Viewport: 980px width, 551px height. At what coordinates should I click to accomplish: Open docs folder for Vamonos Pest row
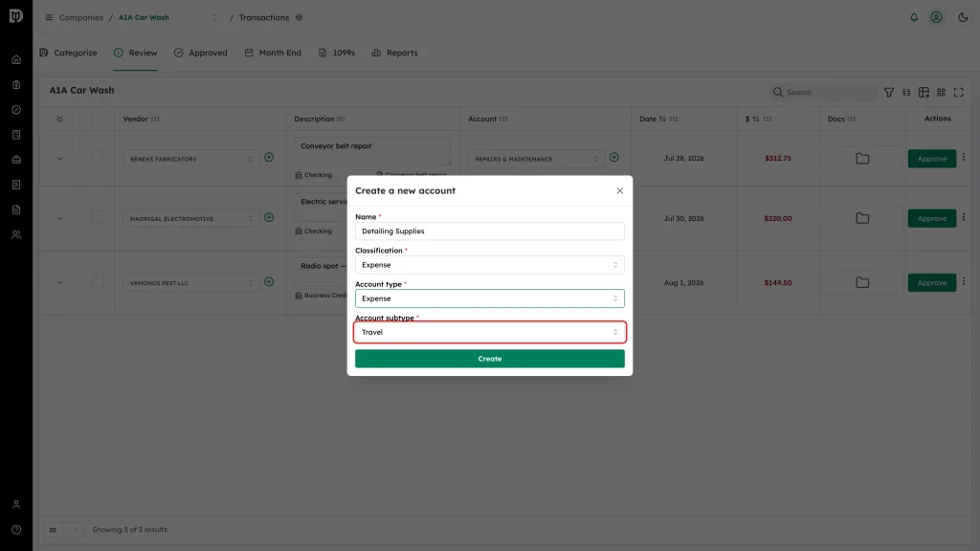pyautogui.click(x=862, y=283)
